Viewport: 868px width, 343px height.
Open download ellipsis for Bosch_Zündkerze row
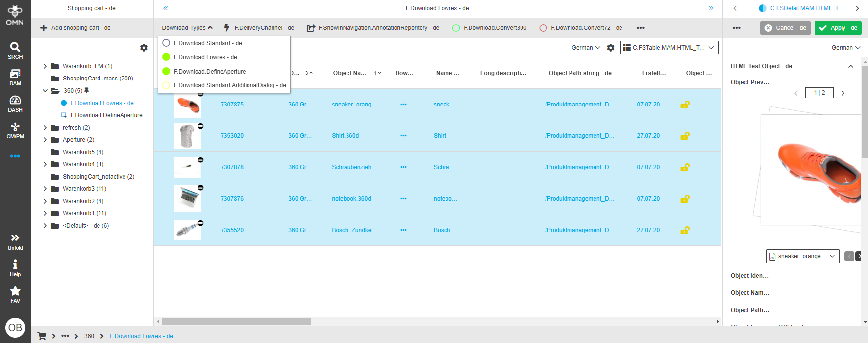pyautogui.click(x=403, y=230)
